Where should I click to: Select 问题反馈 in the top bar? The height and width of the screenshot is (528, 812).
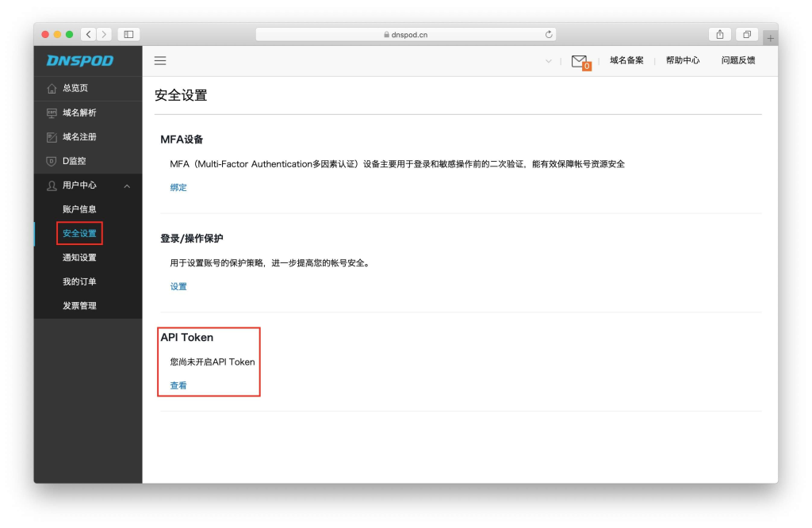pos(738,60)
